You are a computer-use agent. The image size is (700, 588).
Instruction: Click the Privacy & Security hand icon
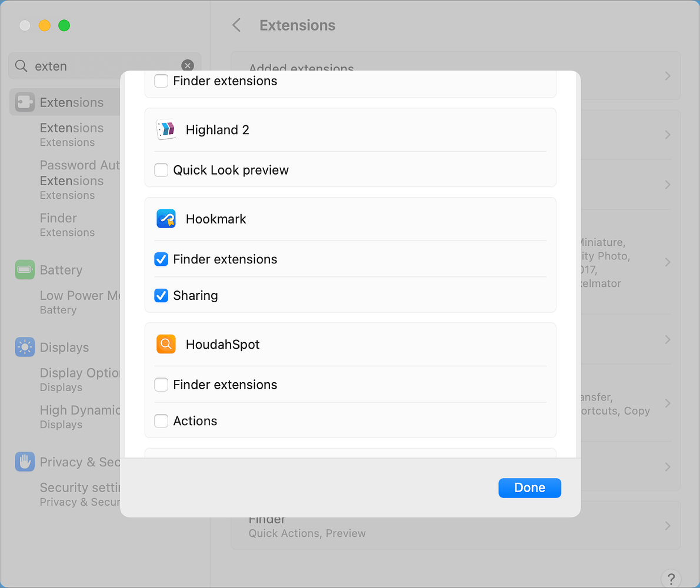coord(25,462)
